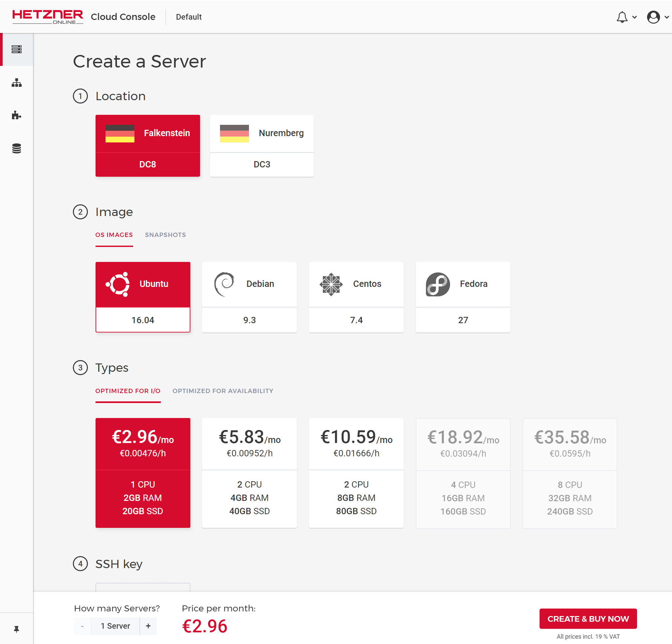Open the Default project selector
The width and height of the screenshot is (672, 644).
click(x=189, y=17)
